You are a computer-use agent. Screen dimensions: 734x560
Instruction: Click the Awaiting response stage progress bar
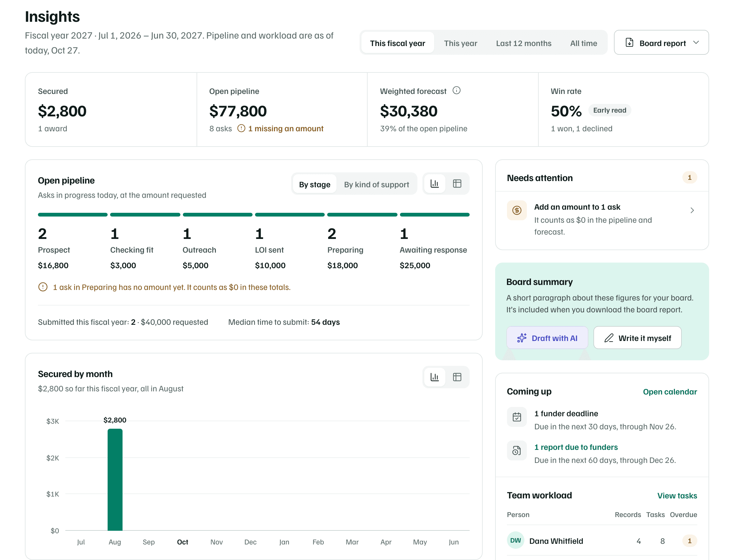click(x=434, y=215)
